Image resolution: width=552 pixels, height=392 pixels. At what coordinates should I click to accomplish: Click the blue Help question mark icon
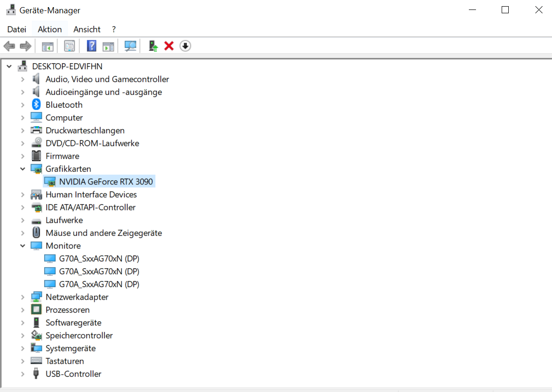92,46
